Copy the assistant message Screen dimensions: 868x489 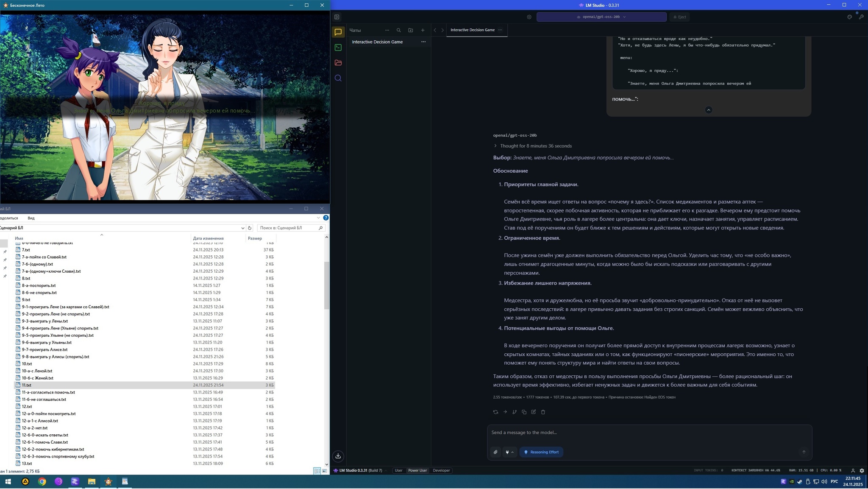[524, 412]
